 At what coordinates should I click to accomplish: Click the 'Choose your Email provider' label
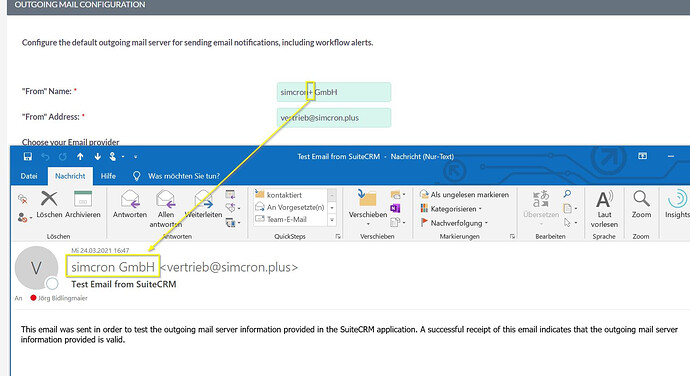pos(70,142)
